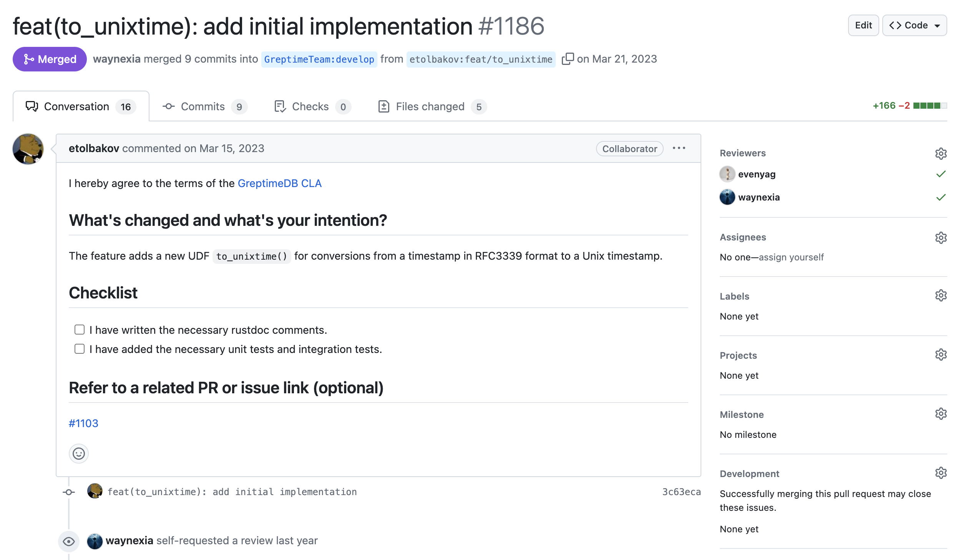
Task: Open the Reviewers settings gear
Action: point(940,154)
